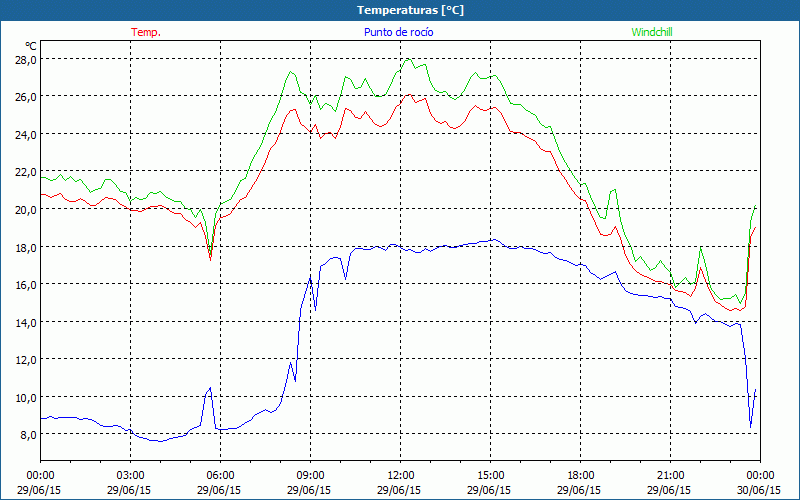Click the '°C' unit label on the axis
The height and width of the screenshot is (500, 800).
pyautogui.click(x=31, y=46)
